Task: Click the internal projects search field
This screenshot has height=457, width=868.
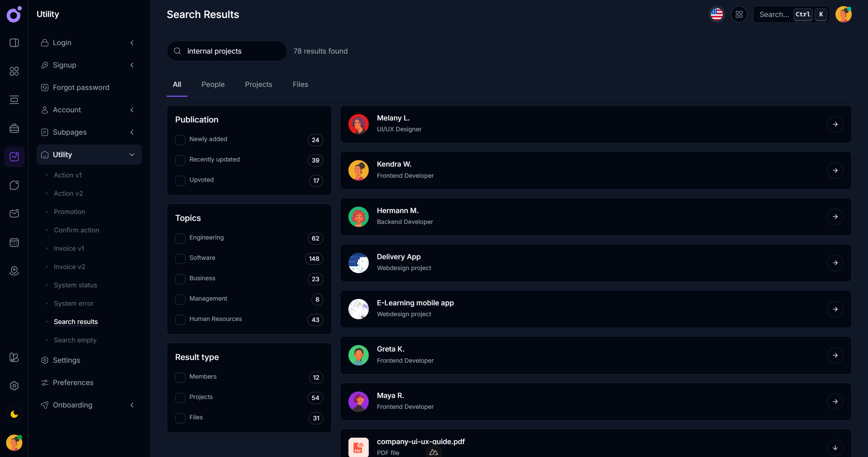Action: 226,51
